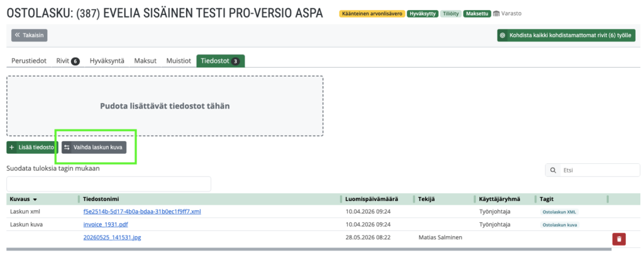Open the f5e2514b xml file link

pyautogui.click(x=142, y=212)
